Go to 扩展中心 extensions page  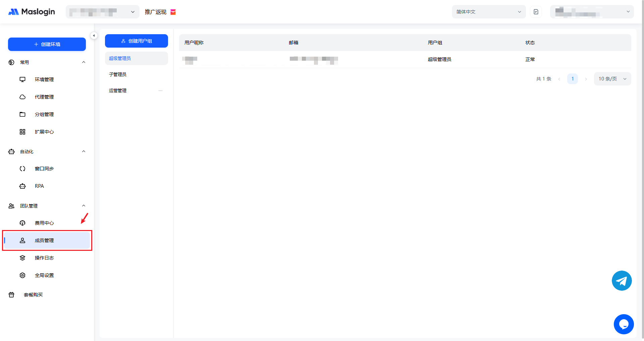[44, 132]
